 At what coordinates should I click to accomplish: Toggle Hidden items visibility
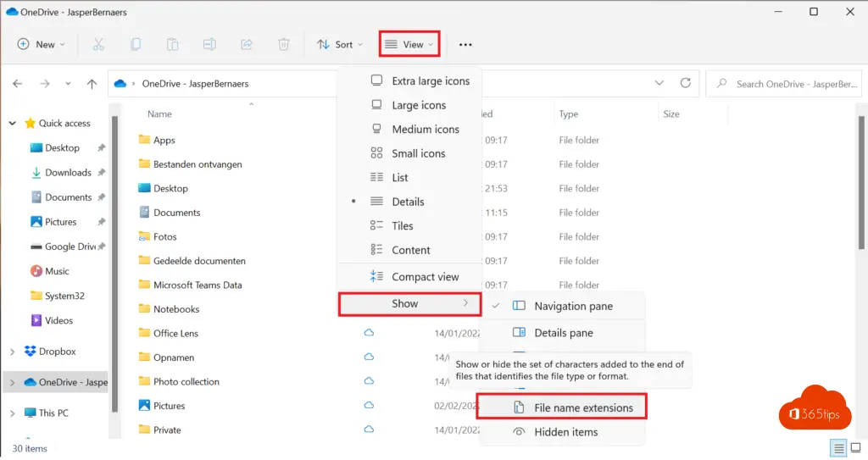pos(565,432)
